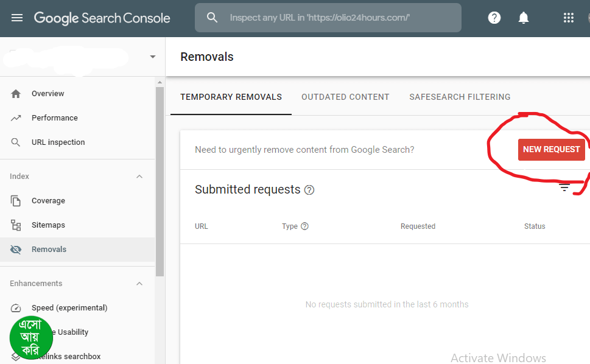Click the search magnifier icon

(212, 18)
